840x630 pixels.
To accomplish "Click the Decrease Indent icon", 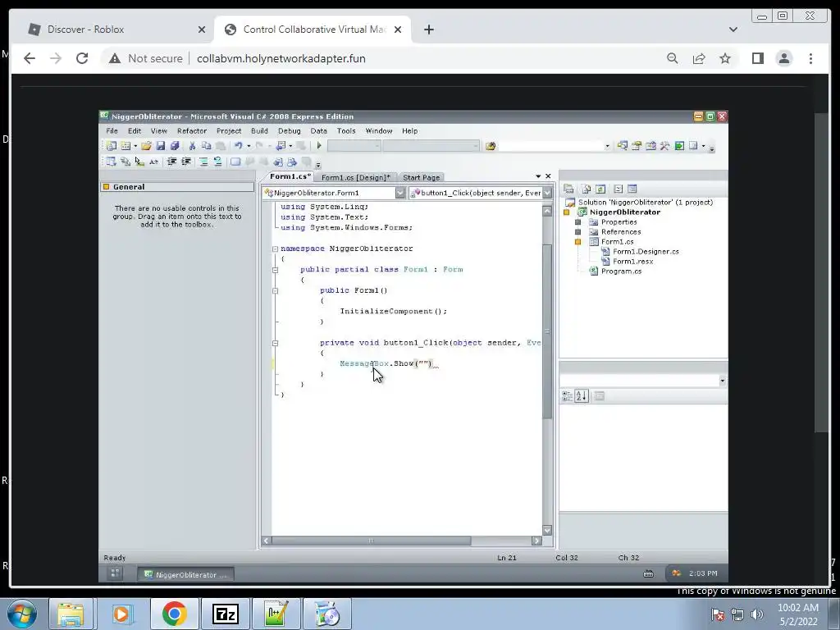I will tap(171, 162).
